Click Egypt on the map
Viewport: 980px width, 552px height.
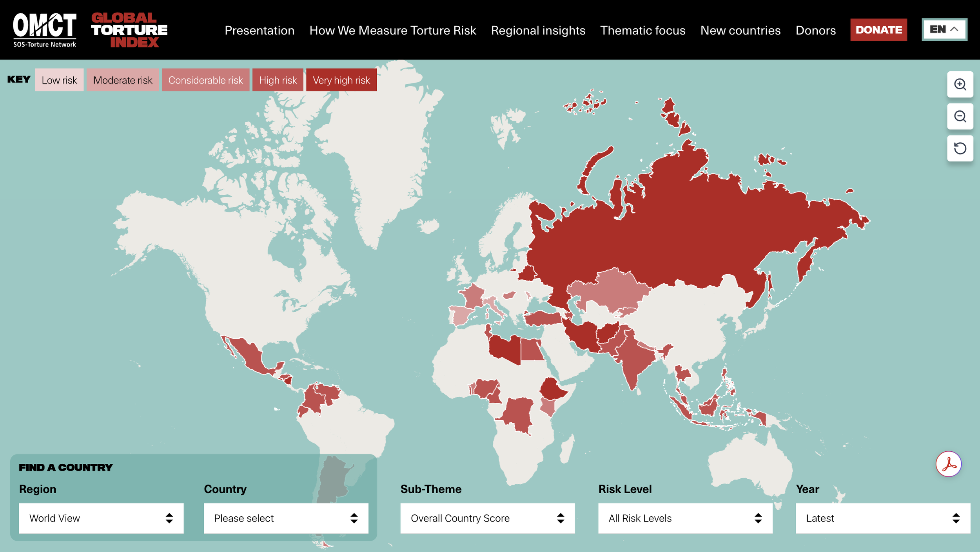[531, 350]
